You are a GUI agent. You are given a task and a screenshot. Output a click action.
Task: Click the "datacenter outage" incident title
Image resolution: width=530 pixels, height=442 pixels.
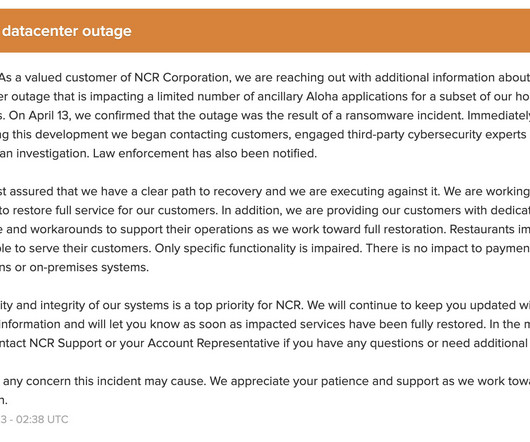click(67, 31)
